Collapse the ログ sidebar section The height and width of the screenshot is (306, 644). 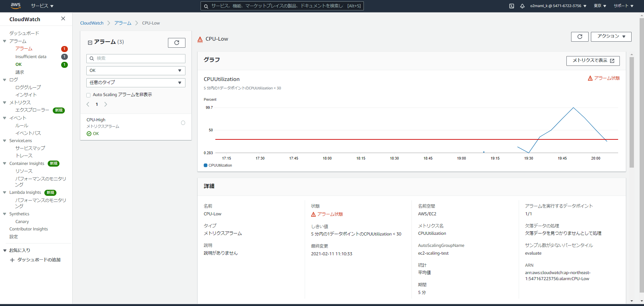[x=5, y=80]
